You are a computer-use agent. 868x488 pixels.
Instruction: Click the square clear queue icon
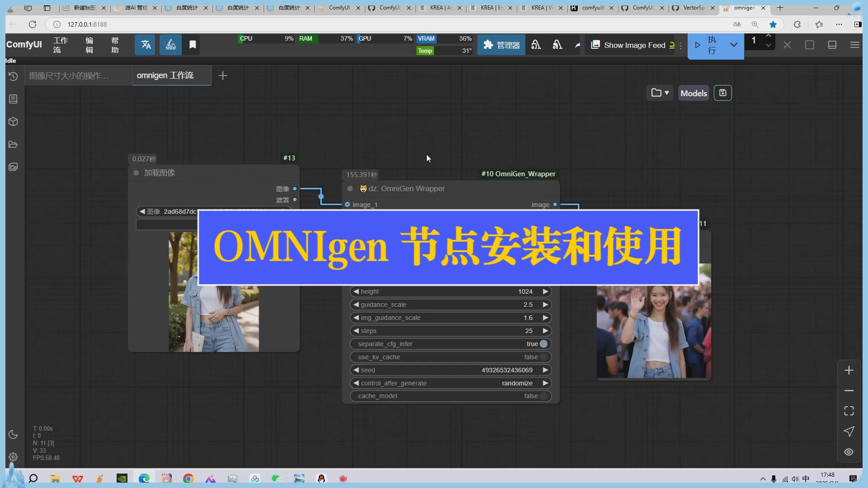pyautogui.click(x=810, y=45)
